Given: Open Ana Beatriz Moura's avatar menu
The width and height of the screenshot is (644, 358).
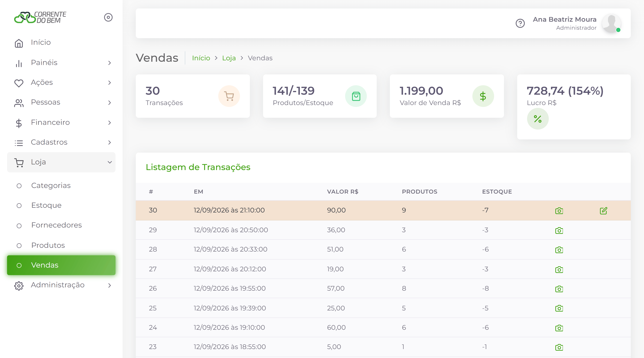Looking at the screenshot, I should (611, 23).
